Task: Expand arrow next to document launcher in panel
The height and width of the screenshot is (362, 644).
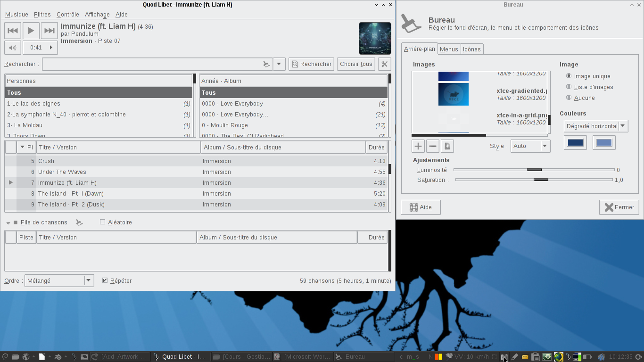Action: pos(50,357)
